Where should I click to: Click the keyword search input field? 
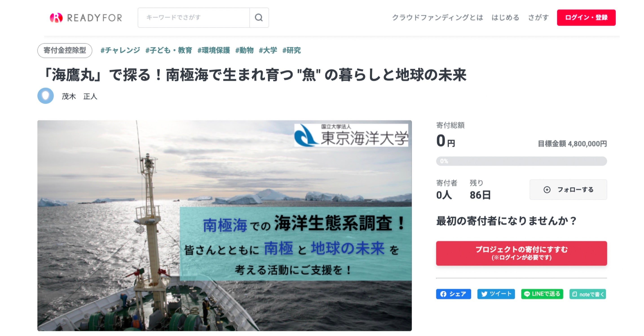point(194,18)
